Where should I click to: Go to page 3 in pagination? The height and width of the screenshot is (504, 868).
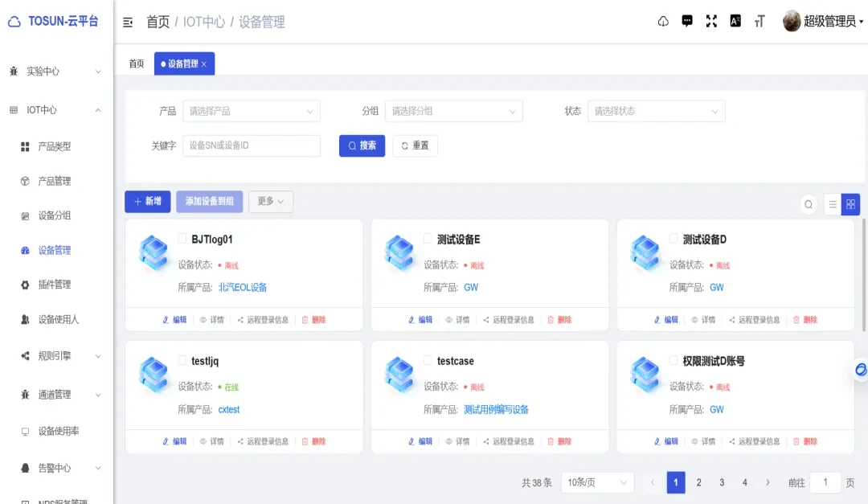pos(722,482)
